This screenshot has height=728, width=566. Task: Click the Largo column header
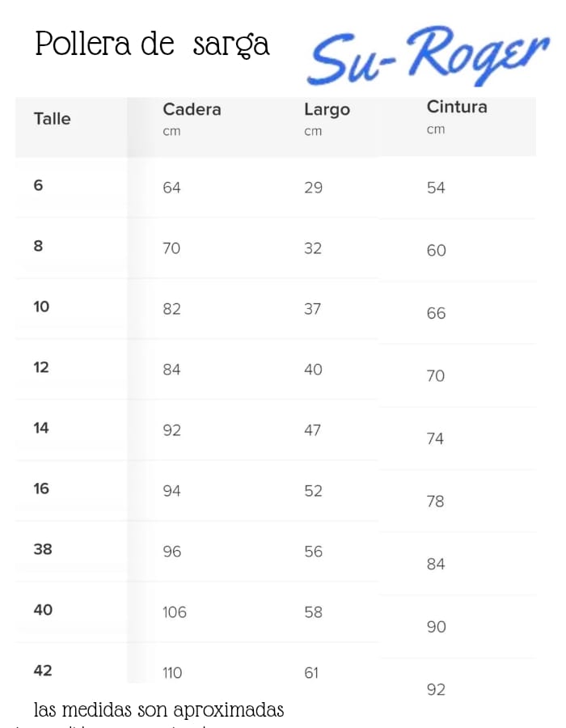coord(327,110)
